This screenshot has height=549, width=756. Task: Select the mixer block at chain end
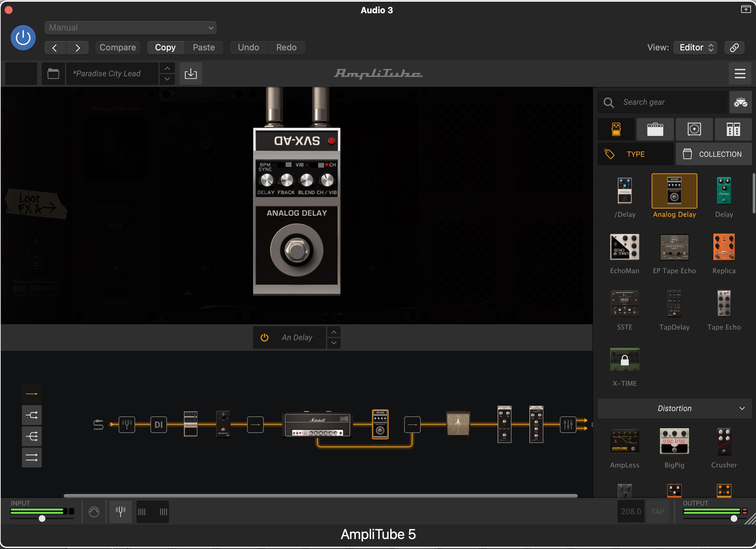[x=568, y=425]
